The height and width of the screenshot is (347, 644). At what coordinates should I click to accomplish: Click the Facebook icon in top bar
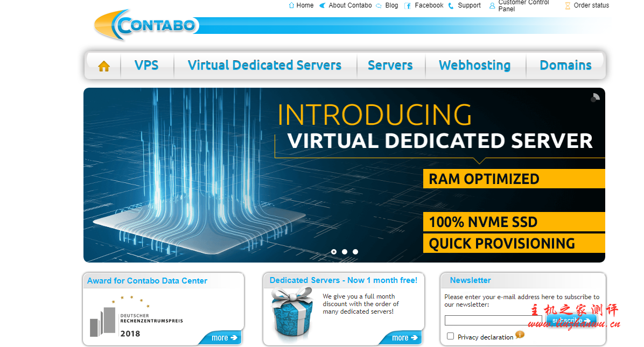[408, 5]
